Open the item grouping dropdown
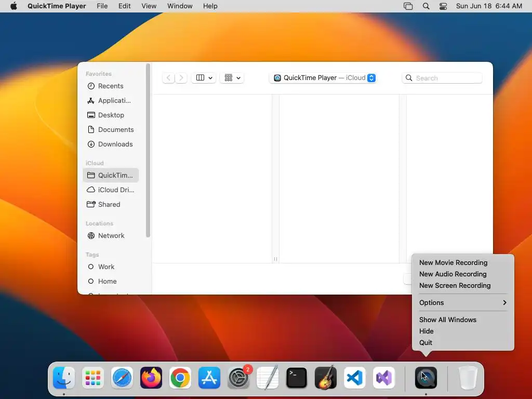The width and height of the screenshot is (532, 399). click(x=232, y=78)
